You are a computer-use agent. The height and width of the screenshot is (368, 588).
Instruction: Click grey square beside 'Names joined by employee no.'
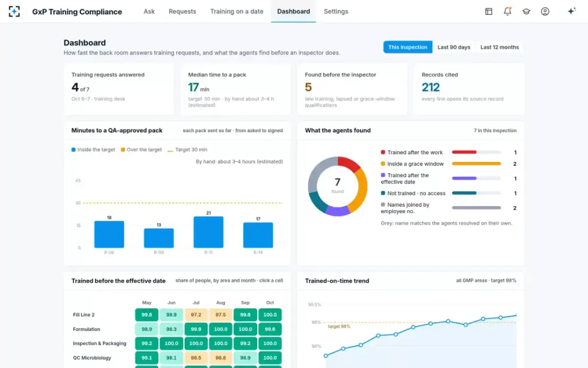383,205
